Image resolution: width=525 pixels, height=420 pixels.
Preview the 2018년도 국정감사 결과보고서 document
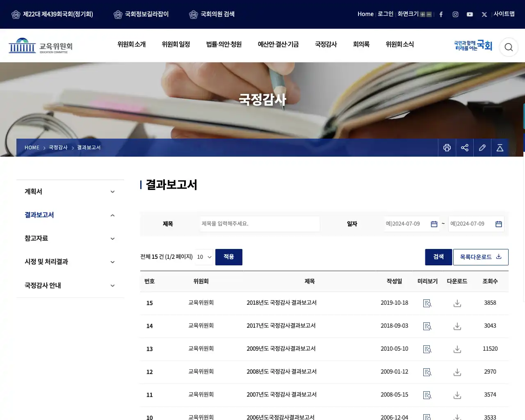click(x=427, y=303)
